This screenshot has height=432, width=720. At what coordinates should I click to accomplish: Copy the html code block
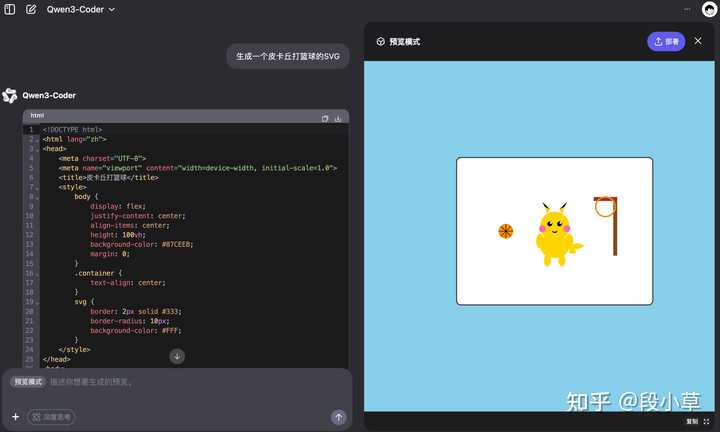(x=325, y=118)
